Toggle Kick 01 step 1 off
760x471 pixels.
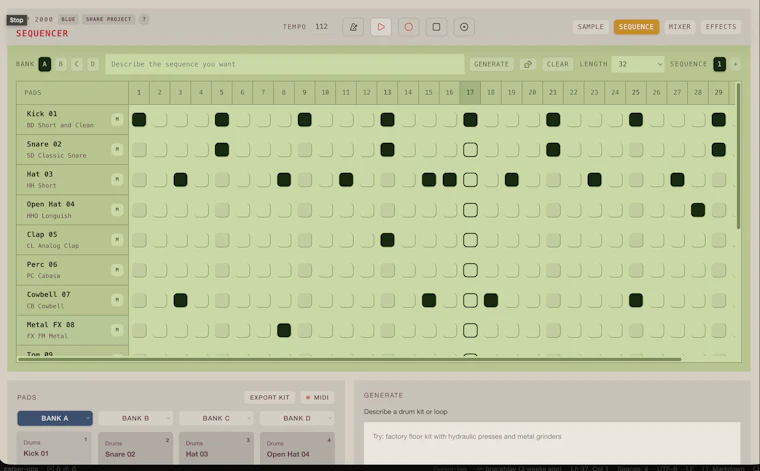[x=139, y=120]
